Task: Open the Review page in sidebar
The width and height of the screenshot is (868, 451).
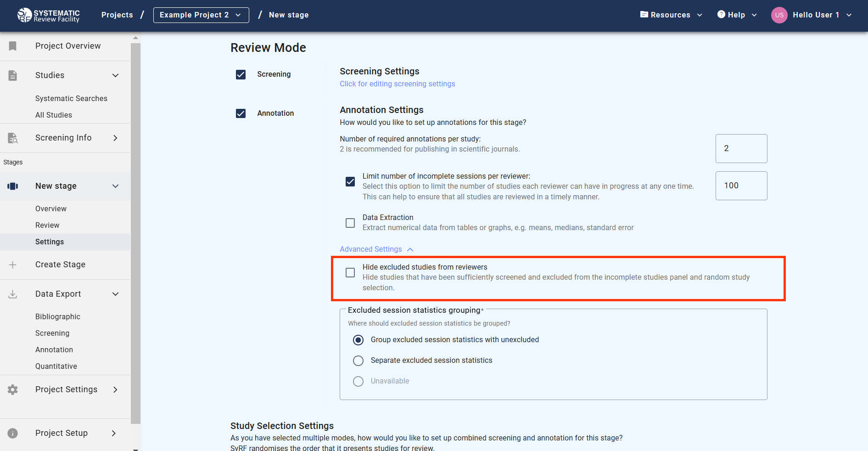Action: [47, 225]
